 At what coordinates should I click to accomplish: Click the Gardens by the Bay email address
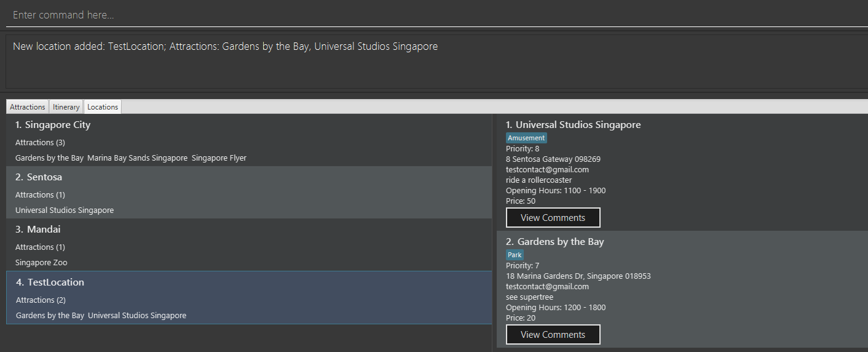(x=547, y=287)
